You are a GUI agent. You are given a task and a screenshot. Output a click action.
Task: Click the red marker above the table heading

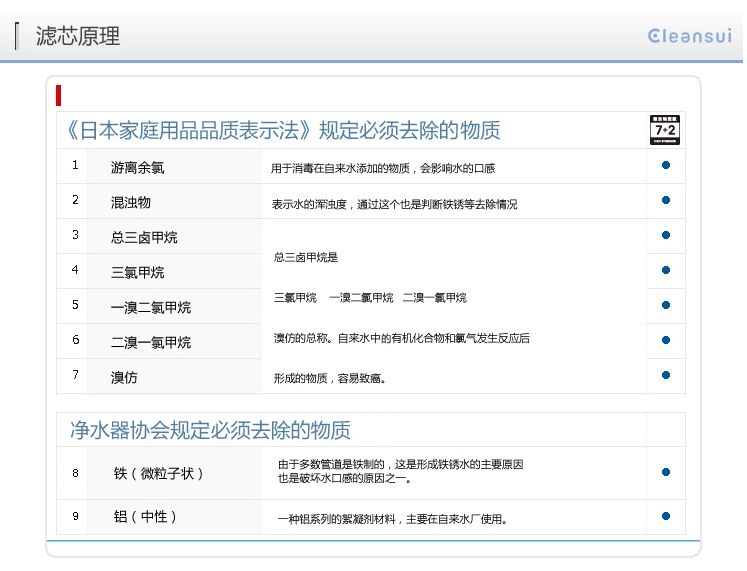tap(60, 96)
